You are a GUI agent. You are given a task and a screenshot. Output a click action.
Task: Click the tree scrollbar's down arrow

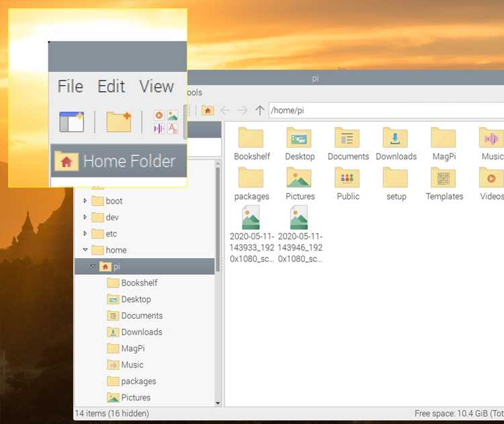[217, 402]
